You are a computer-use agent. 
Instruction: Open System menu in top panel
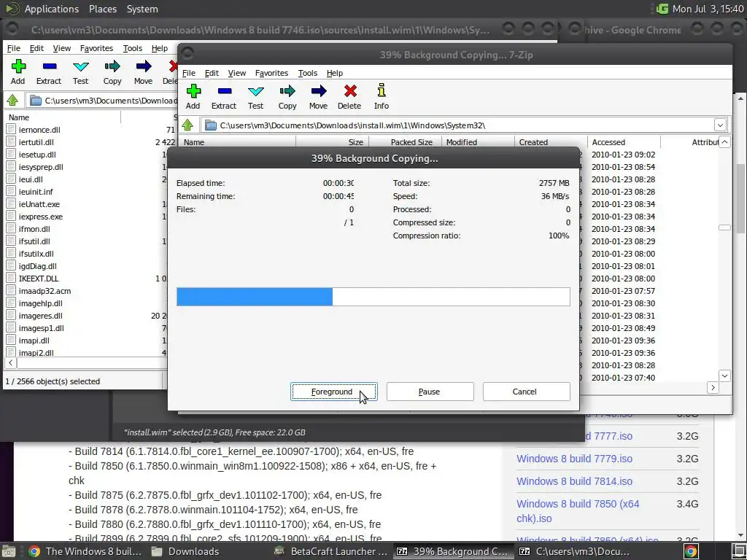pyautogui.click(x=142, y=9)
